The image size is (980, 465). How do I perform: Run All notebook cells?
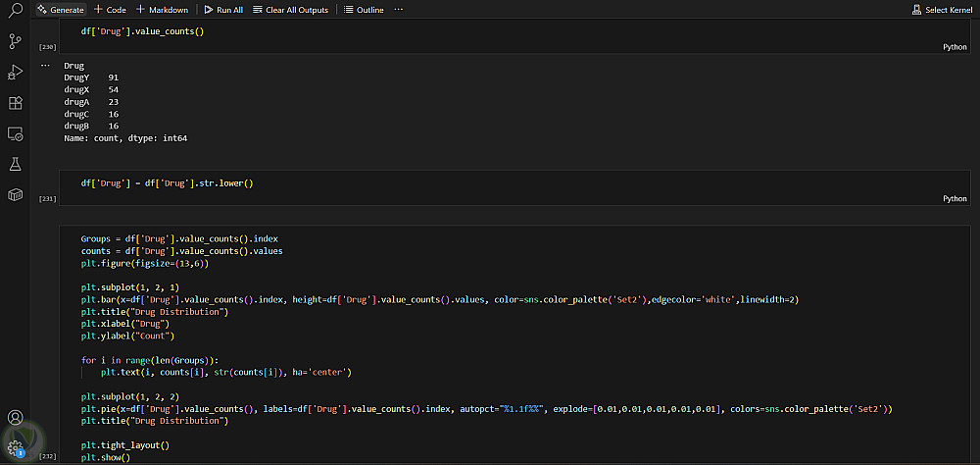pyautogui.click(x=223, y=10)
